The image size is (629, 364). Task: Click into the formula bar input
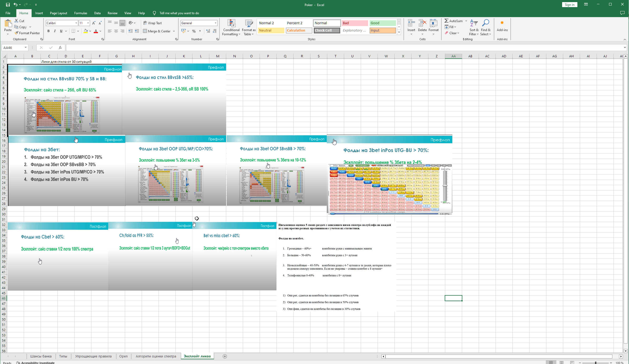click(344, 48)
